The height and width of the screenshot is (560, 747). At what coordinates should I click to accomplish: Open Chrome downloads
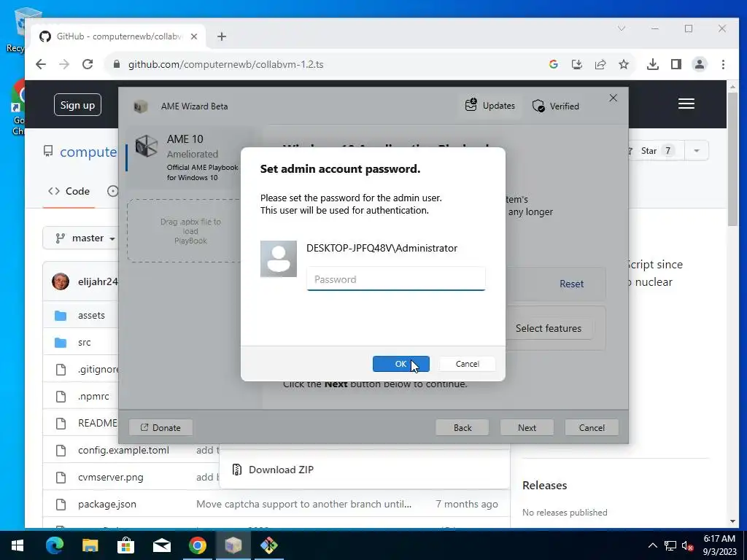pyautogui.click(x=653, y=64)
